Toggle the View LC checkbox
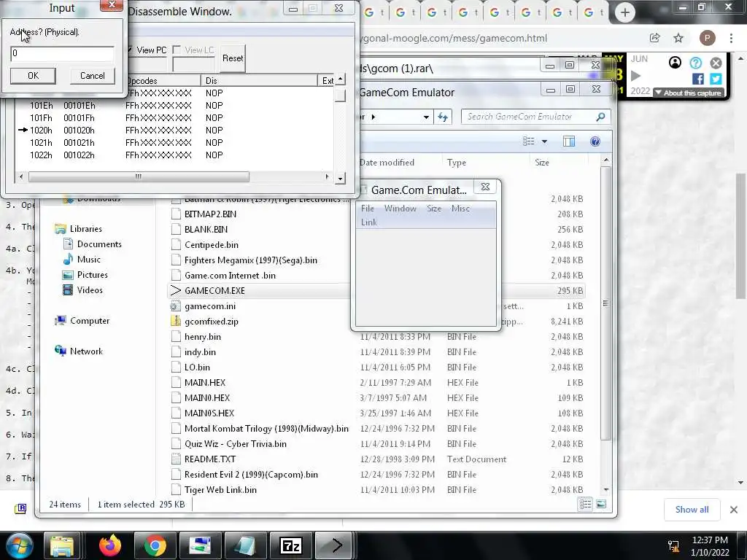This screenshot has width=747, height=560. pyautogui.click(x=177, y=50)
